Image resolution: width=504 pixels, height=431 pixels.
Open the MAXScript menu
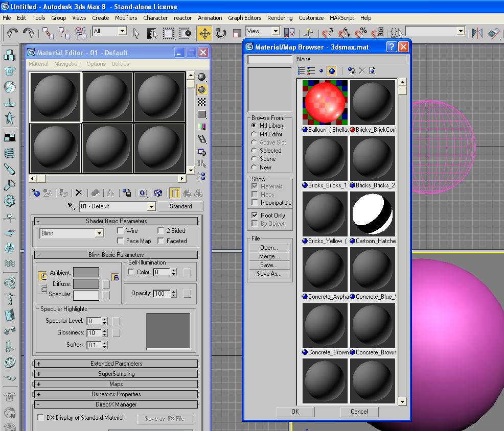[342, 18]
